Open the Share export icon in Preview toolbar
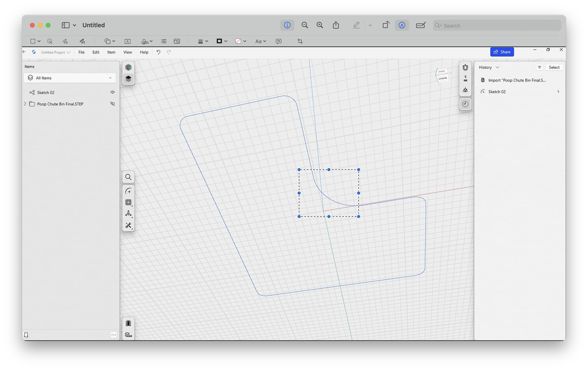Viewport: 588px width, 370px height. (336, 25)
